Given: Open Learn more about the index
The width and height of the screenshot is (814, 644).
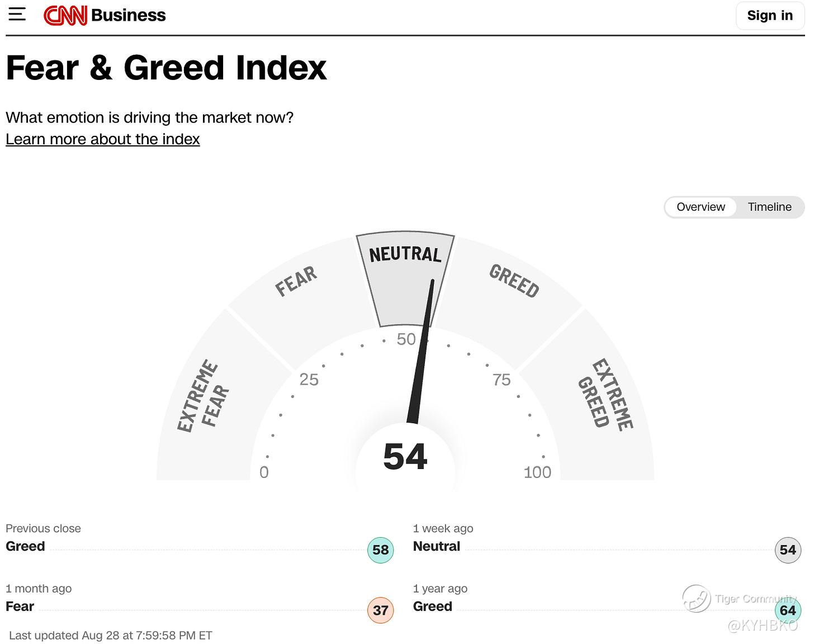Looking at the screenshot, I should pyautogui.click(x=103, y=139).
